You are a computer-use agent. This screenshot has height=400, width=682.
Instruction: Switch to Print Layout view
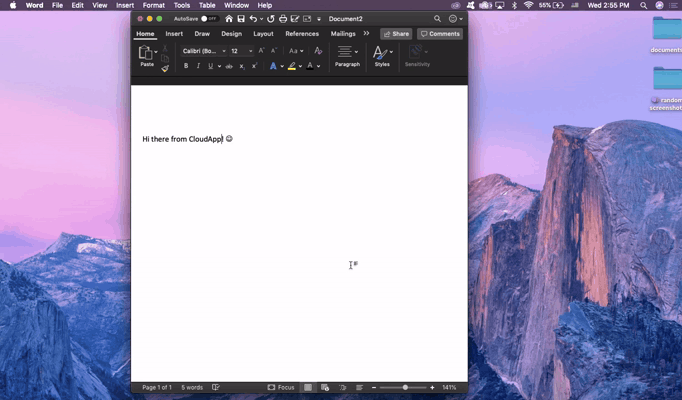[308, 387]
